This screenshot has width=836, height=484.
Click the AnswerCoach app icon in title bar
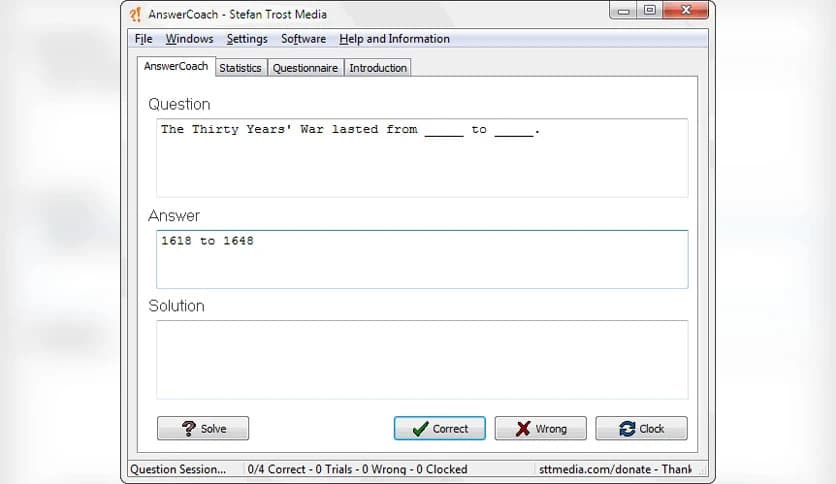135,14
